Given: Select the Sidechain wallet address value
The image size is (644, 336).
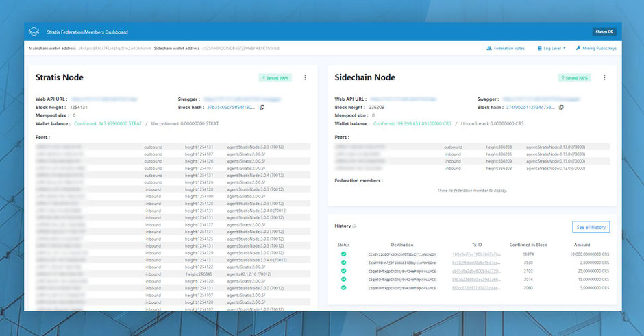Looking at the screenshot, I should 240,49.
